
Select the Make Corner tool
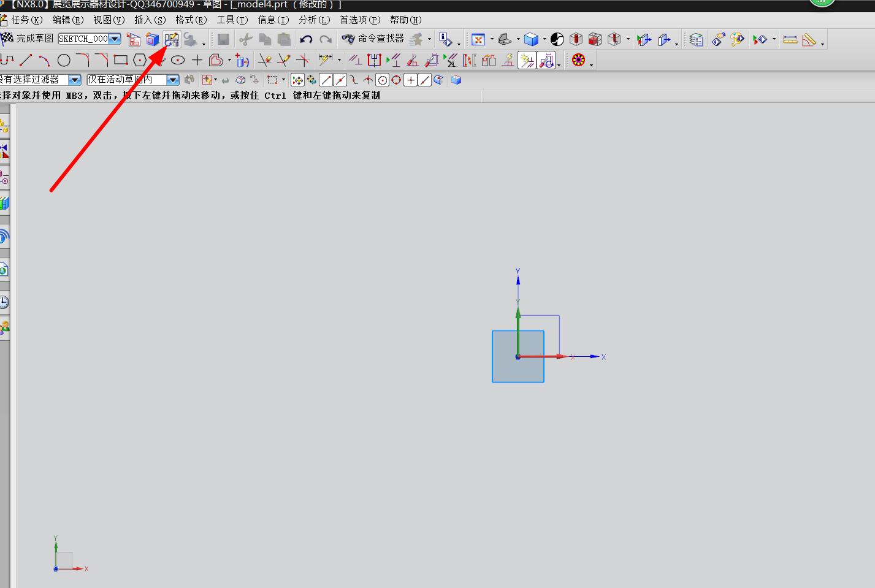302,60
